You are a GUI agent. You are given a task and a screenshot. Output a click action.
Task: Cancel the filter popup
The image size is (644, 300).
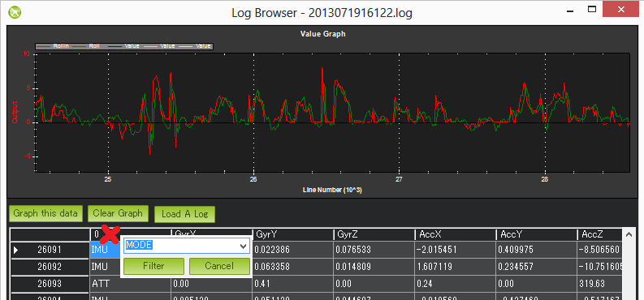click(x=219, y=266)
